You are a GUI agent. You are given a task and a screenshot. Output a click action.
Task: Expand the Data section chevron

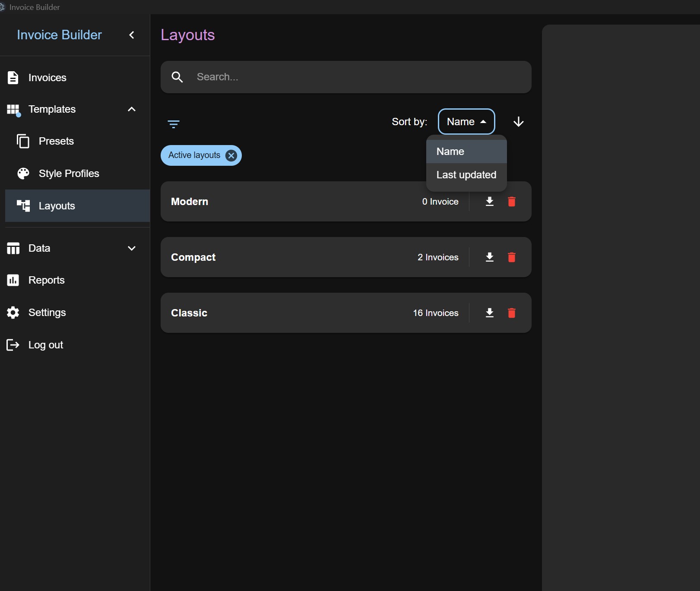(x=132, y=248)
